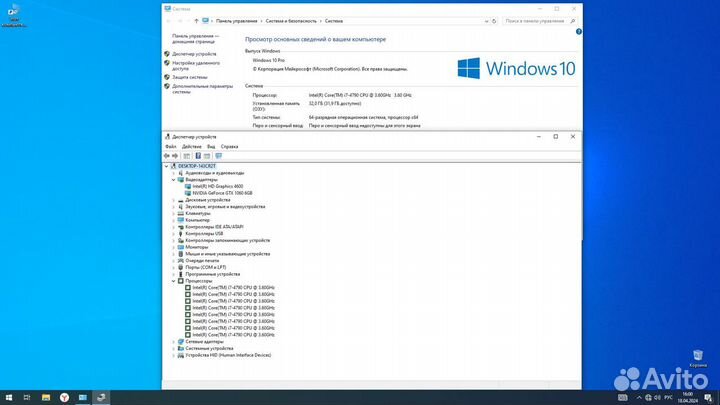Collapse the Видеоадаптеры category
The image size is (720, 405).
pos(173,179)
